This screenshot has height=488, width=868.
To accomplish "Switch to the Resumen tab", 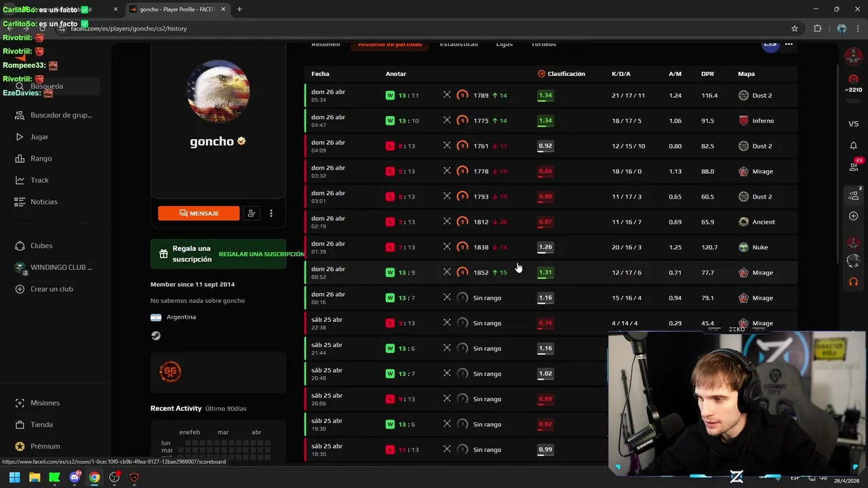I will point(325,44).
